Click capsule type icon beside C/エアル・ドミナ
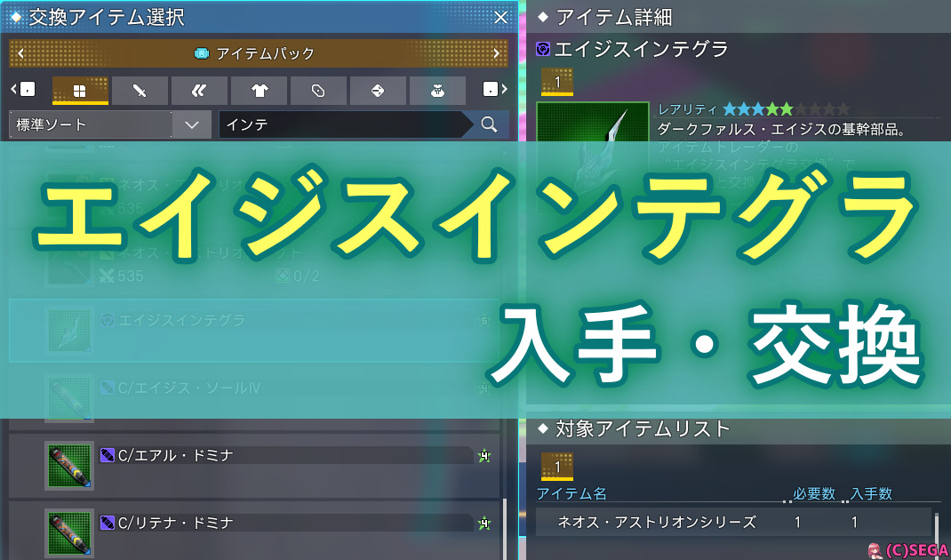Screen dimensions: 951x560 107,455
